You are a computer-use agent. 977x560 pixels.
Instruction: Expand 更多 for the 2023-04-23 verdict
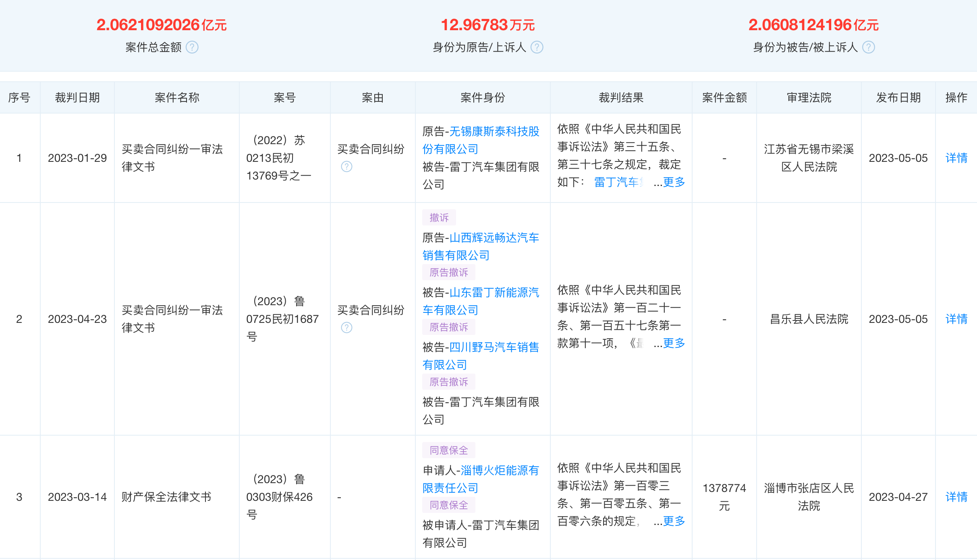point(674,343)
